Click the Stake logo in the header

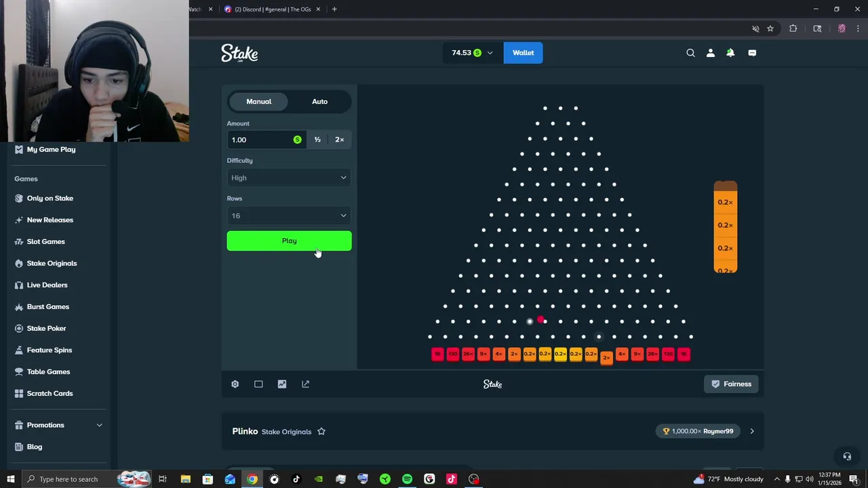click(239, 54)
